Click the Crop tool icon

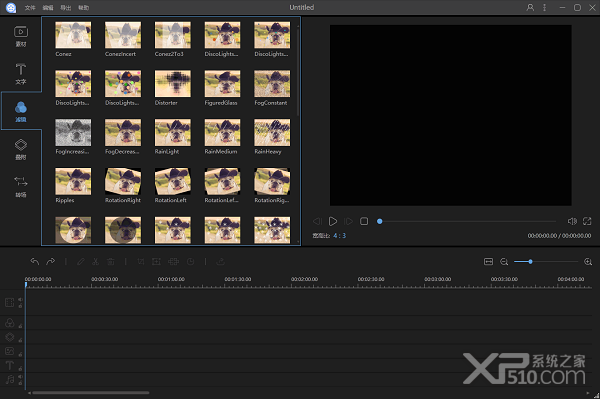click(x=141, y=262)
